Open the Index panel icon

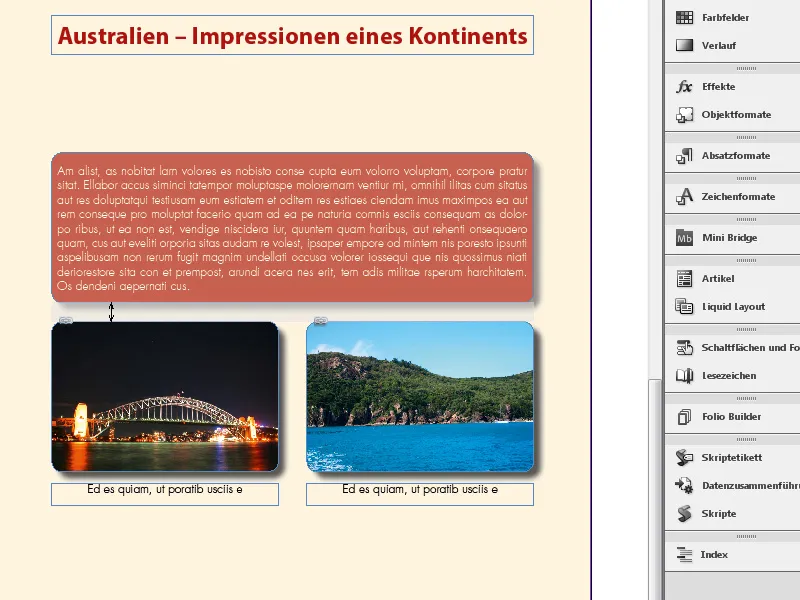pyautogui.click(x=684, y=555)
